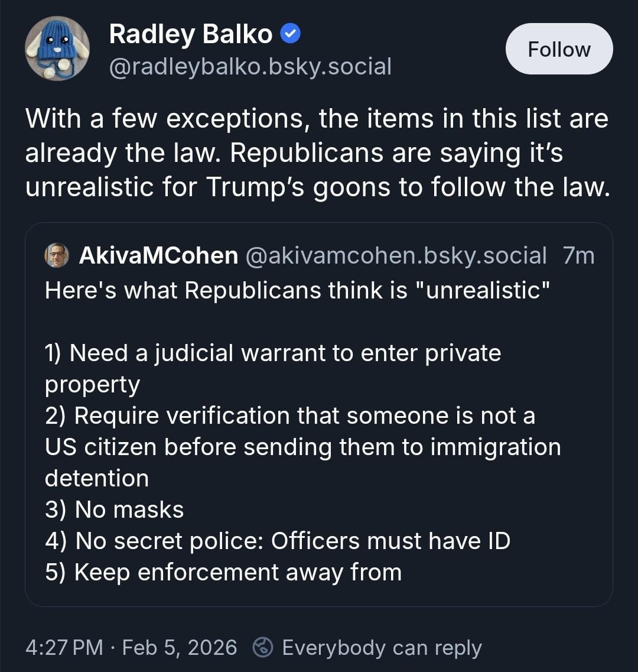The height and width of the screenshot is (672, 638).
Task: Click the "Need a judicial warrant" list line
Action: click(x=272, y=353)
